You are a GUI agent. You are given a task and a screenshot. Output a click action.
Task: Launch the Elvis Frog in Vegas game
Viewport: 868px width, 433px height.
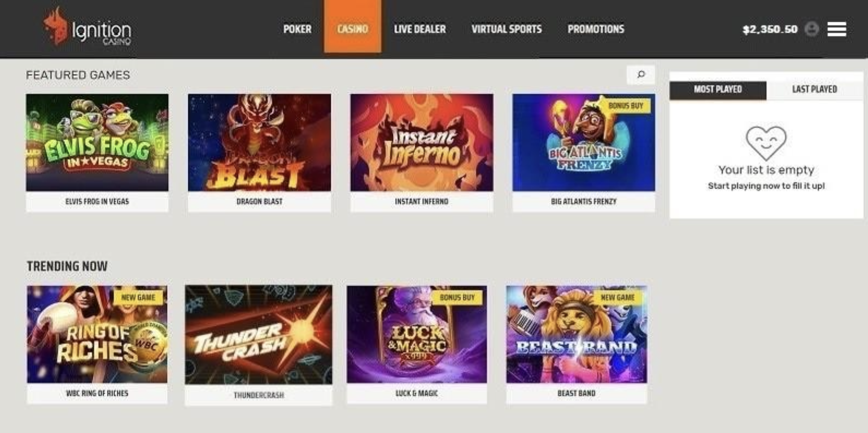point(97,142)
